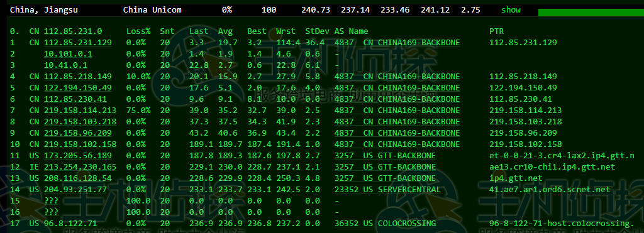This screenshot has height=233, width=644.
Task: Open the final hop IP 96.8.122.71
Action: pyautogui.click(x=70, y=223)
